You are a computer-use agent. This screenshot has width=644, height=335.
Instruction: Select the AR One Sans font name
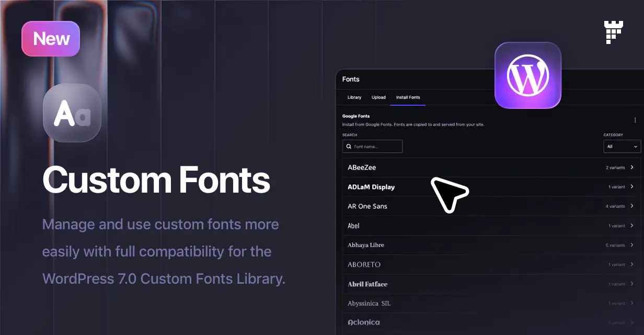367,206
